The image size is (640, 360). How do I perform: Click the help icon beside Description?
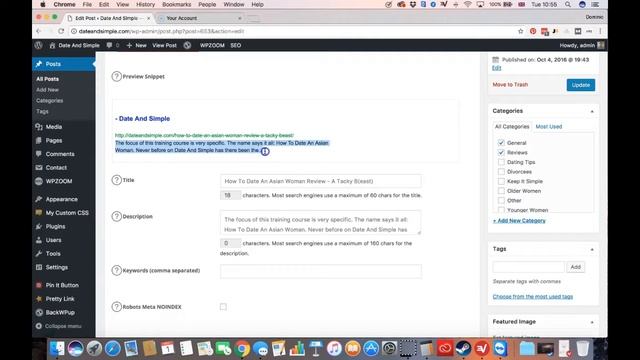[116, 216]
